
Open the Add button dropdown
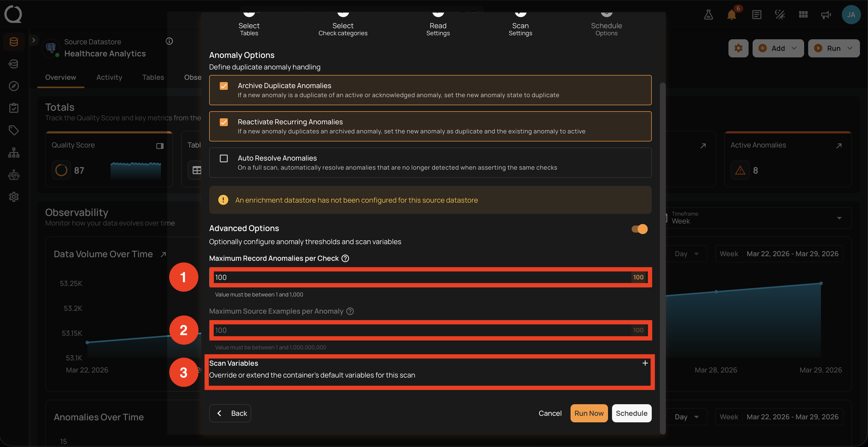pos(778,48)
